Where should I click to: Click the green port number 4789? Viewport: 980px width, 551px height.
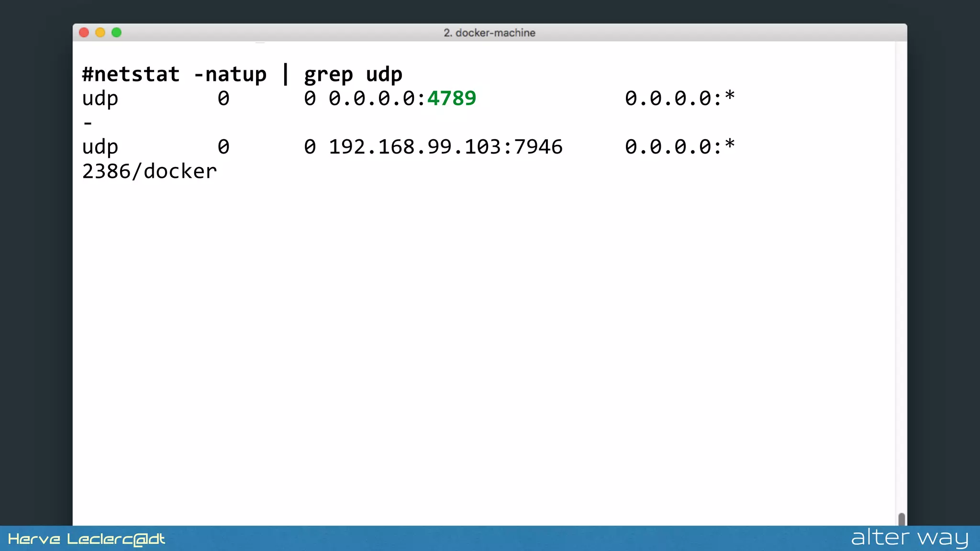[x=451, y=99]
